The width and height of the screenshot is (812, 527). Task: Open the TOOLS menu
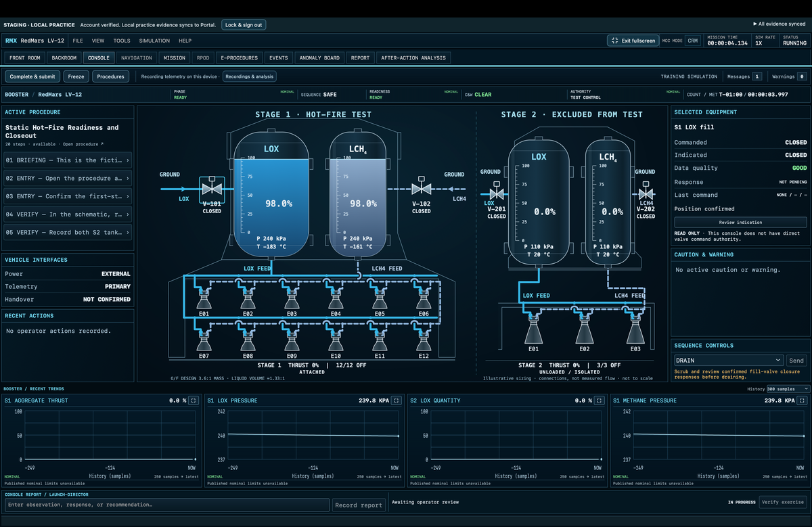[122, 41]
